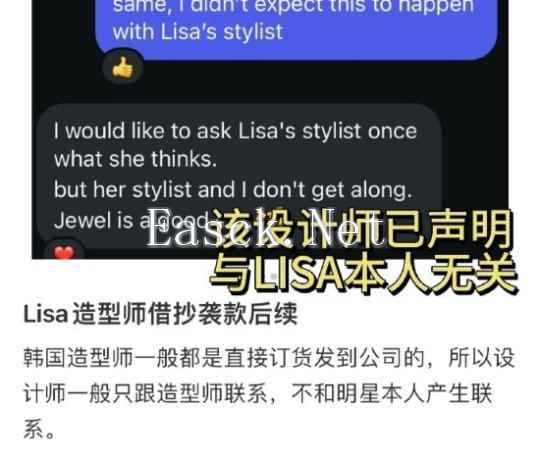This screenshot has height=458, width=540.
Task: Click the line 'what she thinks.'
Action: pos(135,159)
